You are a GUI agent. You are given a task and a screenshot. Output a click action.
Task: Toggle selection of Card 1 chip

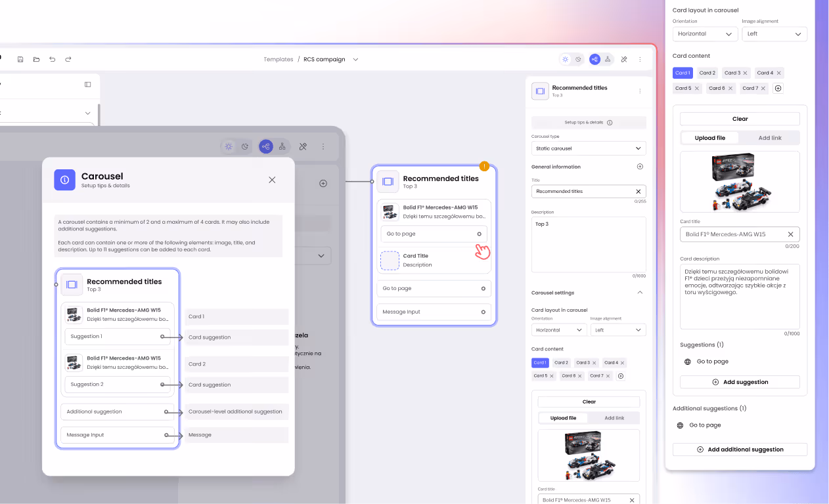(683, 73)
